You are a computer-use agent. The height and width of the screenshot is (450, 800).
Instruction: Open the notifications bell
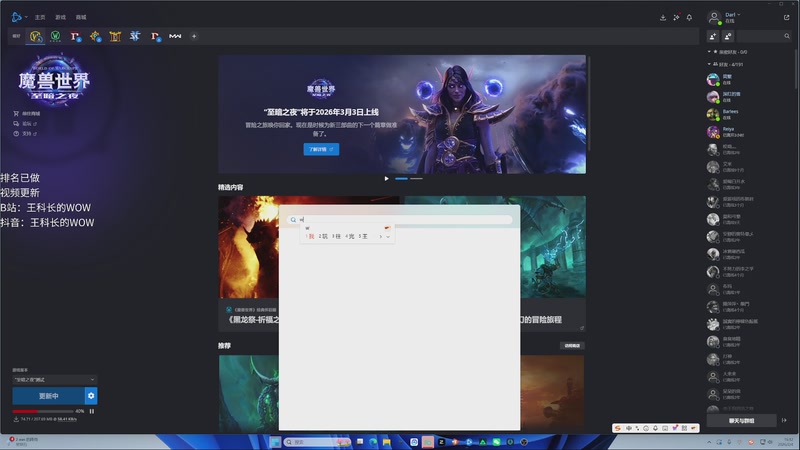(x=689, y=17)
